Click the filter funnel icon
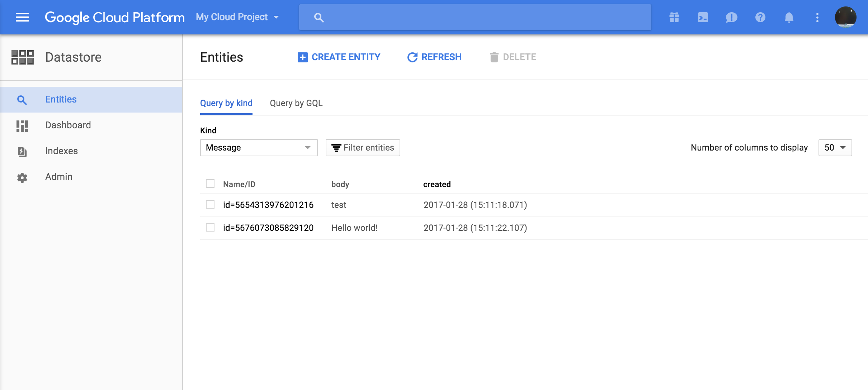 click(336, 148)
